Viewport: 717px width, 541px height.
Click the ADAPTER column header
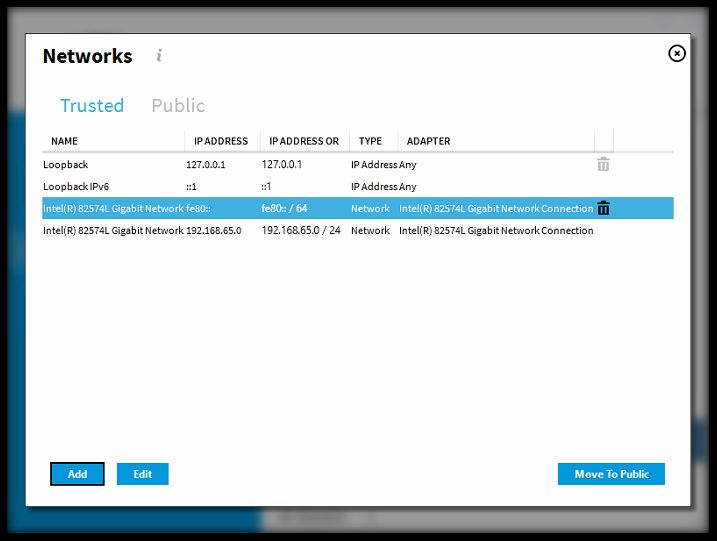click(x=428, y=141)
